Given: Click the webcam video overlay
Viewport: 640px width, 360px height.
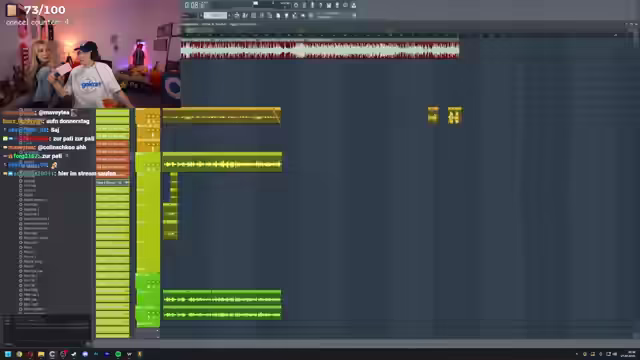Looking at the screenshot, I should point(91,54).
